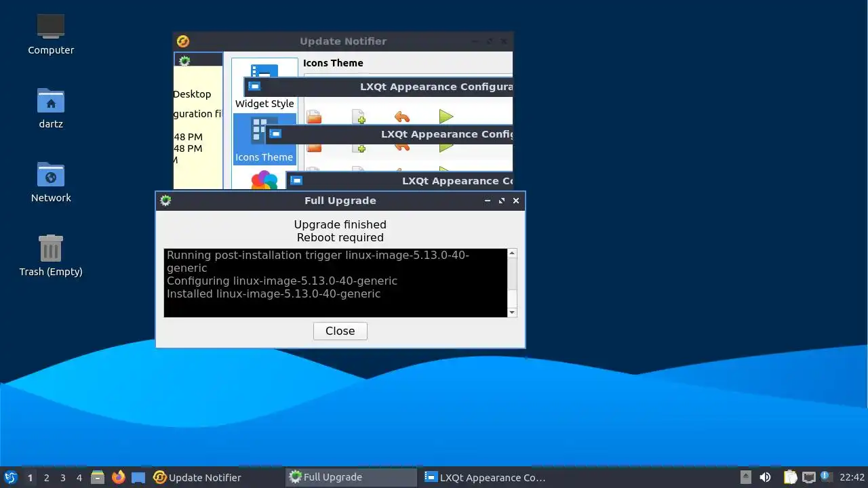Click the 'Icons Theme' heading in Appearance window
Screen dimensions: 868x488
pyautogui.click(x=333, y=63)
